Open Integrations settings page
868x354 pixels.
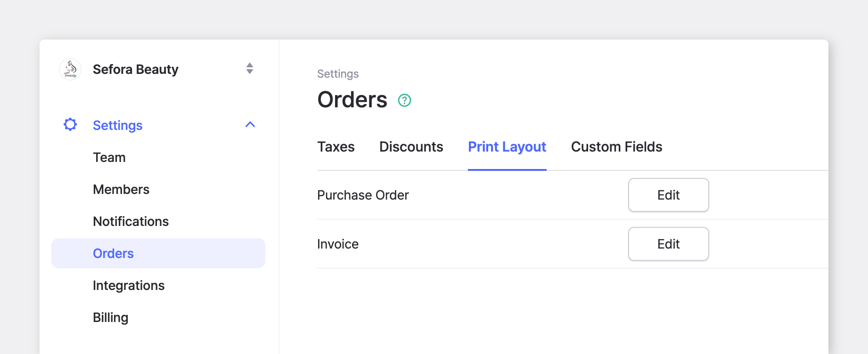[129, 285]
